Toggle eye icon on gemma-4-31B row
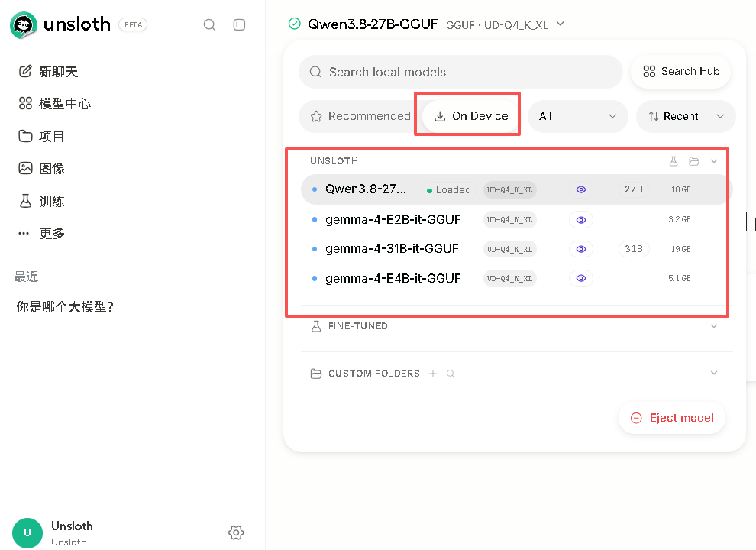This screenshot has width=756, height=550. point(581,249)
